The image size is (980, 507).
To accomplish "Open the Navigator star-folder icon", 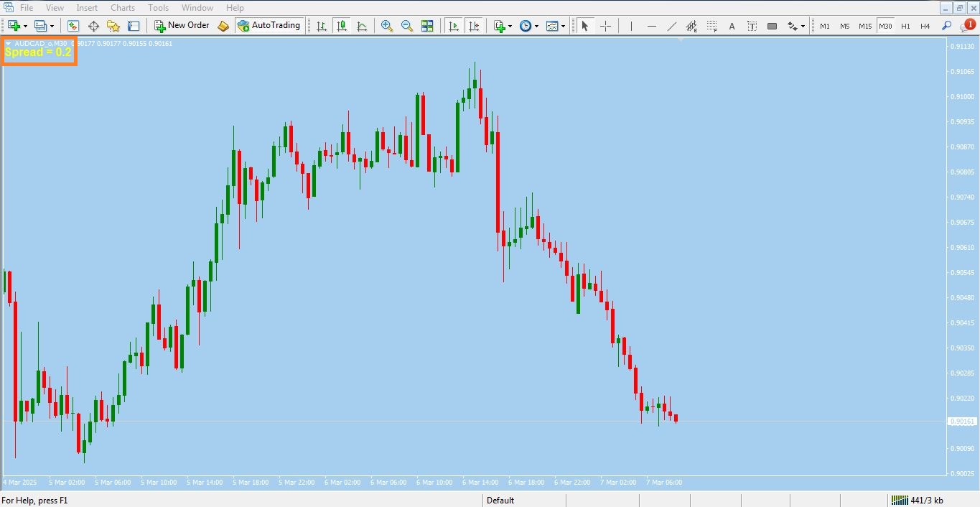I will click(113, 26).
